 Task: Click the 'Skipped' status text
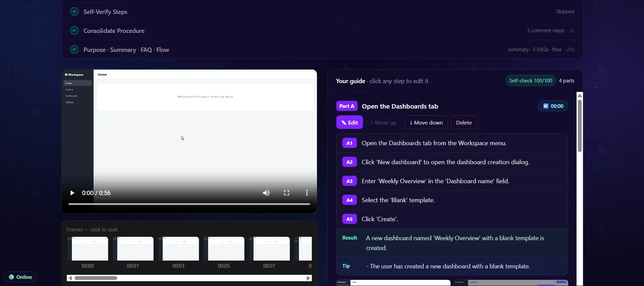[x=565, y=11]
